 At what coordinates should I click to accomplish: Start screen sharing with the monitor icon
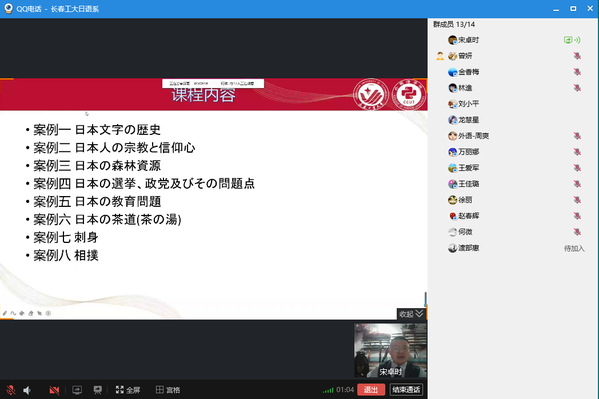pyautogui.click(x=77, y=390)
